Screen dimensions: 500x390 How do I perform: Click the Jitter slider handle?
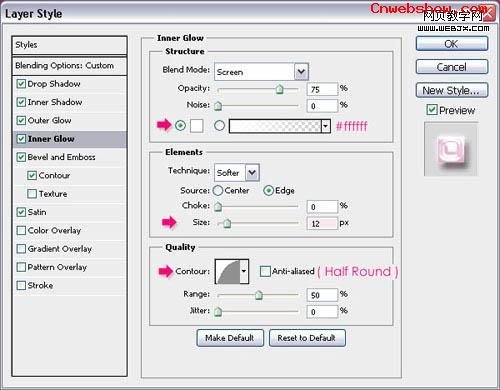click(218, 312)
